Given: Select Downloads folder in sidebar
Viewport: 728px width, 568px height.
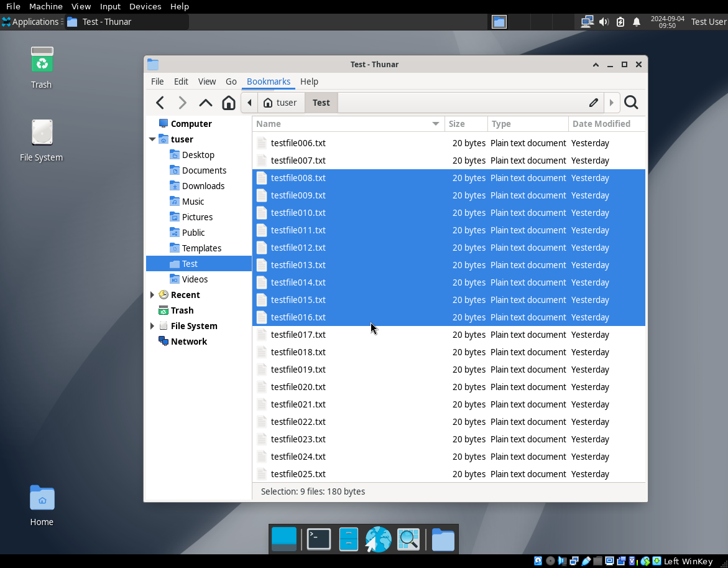Looking at the screenshot, I should (203, 186).
